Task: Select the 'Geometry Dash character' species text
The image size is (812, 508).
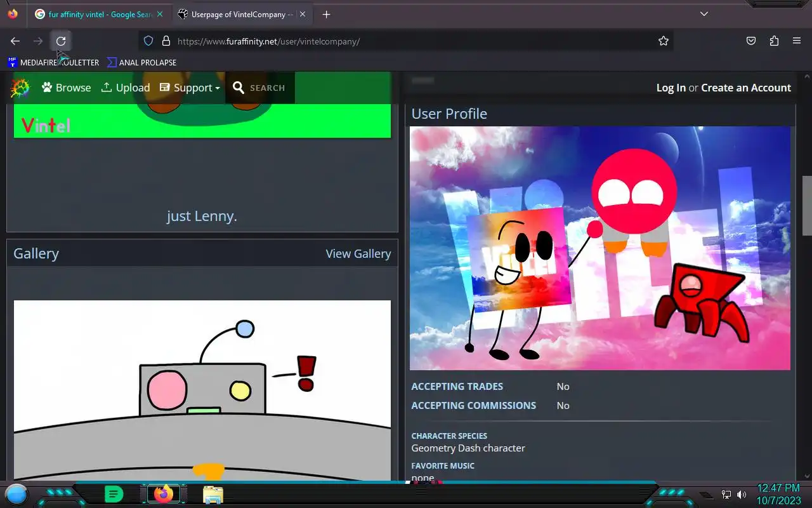Action: pos(468,448)
